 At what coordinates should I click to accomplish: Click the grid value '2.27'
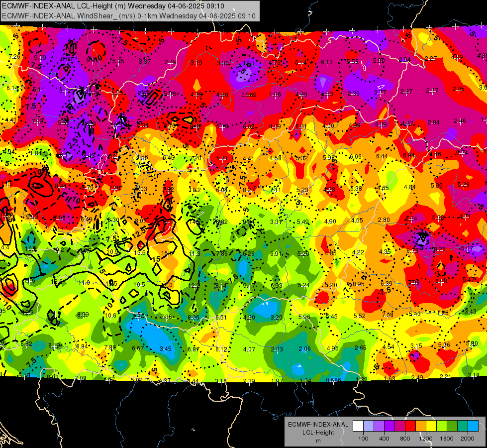click(x=431, y=59)
